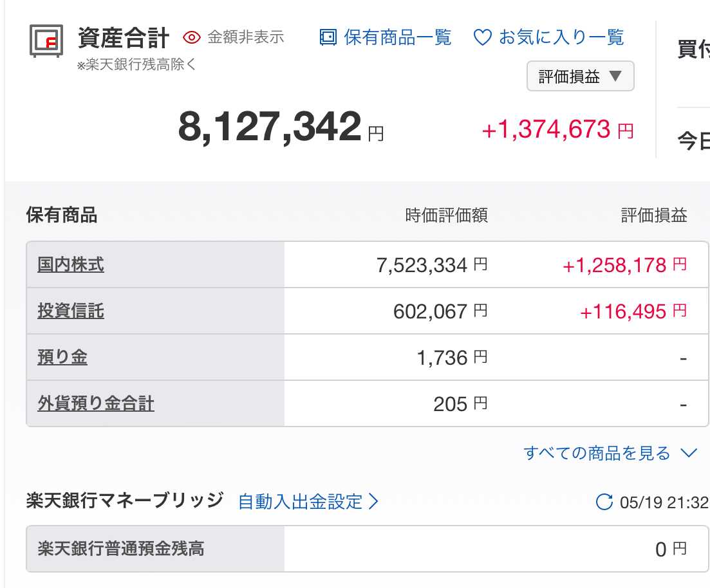Open the 預り金 link

click(x=62, y=357)
